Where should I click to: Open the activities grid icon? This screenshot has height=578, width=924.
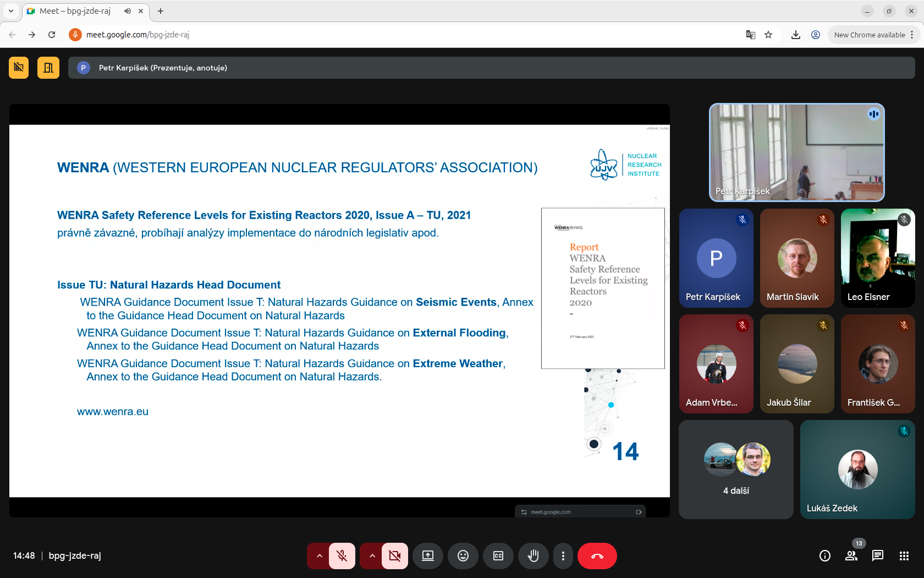(904, 556)
